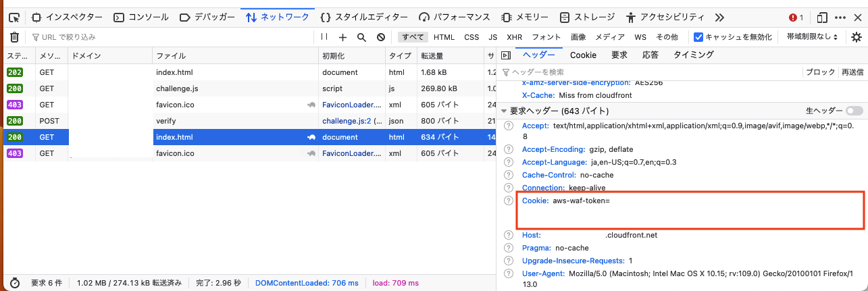This screenshot has height=291, width=868.
Task: Sort by タイプ column header
Action: 401,55
